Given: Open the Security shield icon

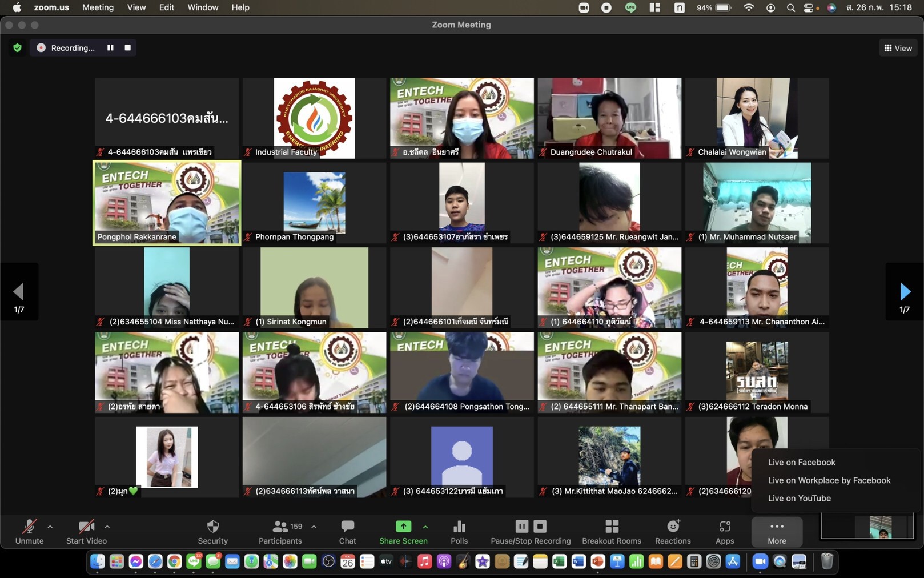Looking at the screenshot, I should point(212,527).
